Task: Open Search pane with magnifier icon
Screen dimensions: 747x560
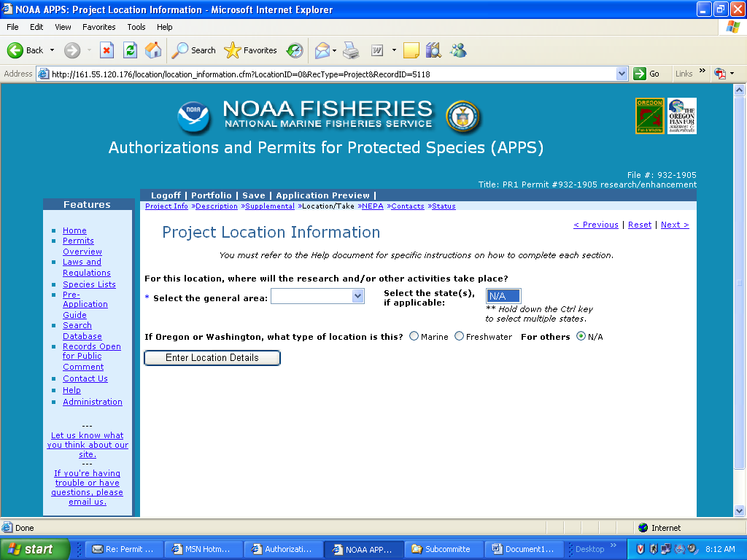Action: 179,50
